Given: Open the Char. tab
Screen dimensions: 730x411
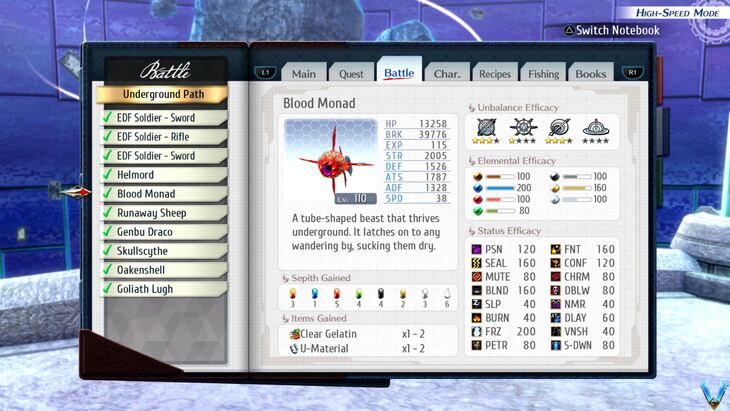Looking at the screenshot, I should tap(447, 73).
